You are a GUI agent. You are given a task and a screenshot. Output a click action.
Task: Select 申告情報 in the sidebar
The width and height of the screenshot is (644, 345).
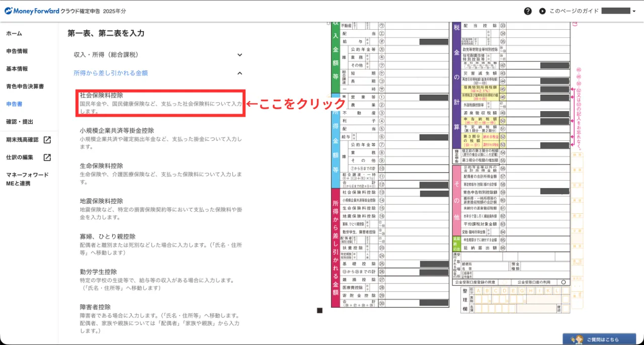[x=17, y=51]
